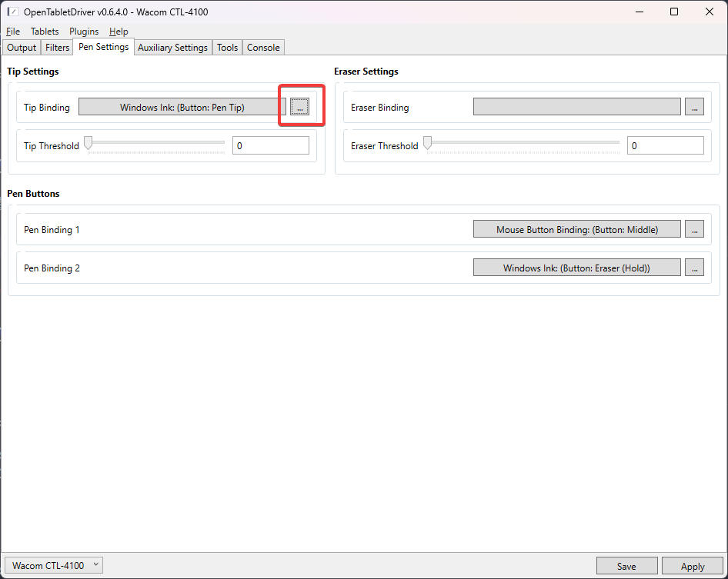Click the empty Eraser Binding field
Viewport: 728px width, 579px height.
tap(576, 106)
